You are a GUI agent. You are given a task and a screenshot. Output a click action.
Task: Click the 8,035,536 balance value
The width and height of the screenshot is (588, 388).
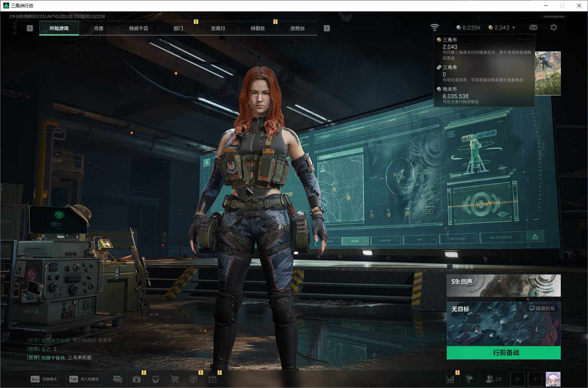click(455, 96)
